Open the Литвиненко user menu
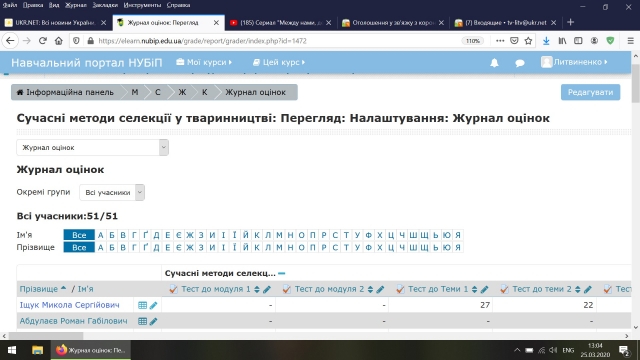Screen dimensions: 640x360 pos(574,62)
